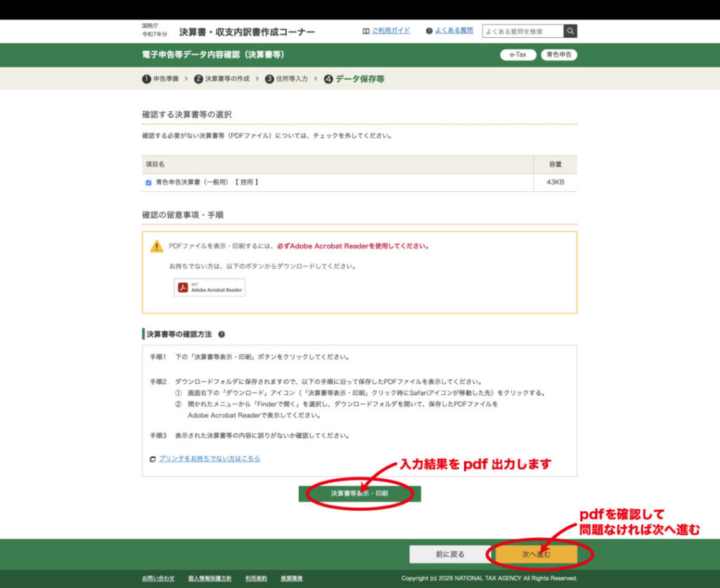Uncheck the 青色申告決算書（一般用）checkbox
720x588 pixels.
[x=148, y=183]
